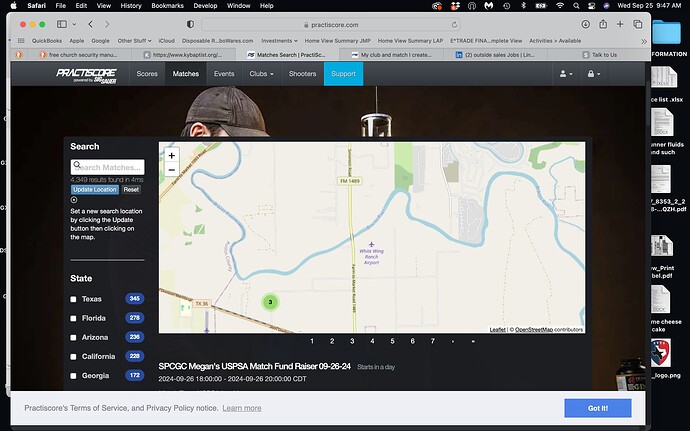Click the PractiScore logo
This screenshot has height=431, width=690.
pyautogui.click(x=87, y=75)
